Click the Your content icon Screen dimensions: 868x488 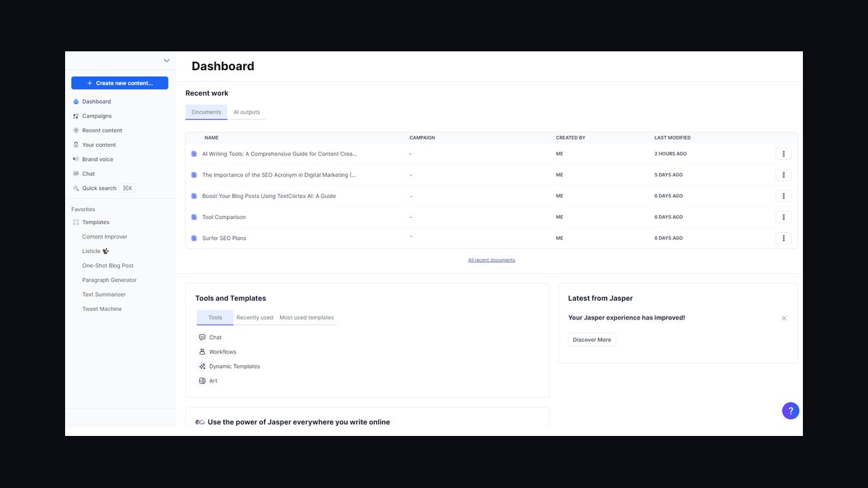pos(76,145)
